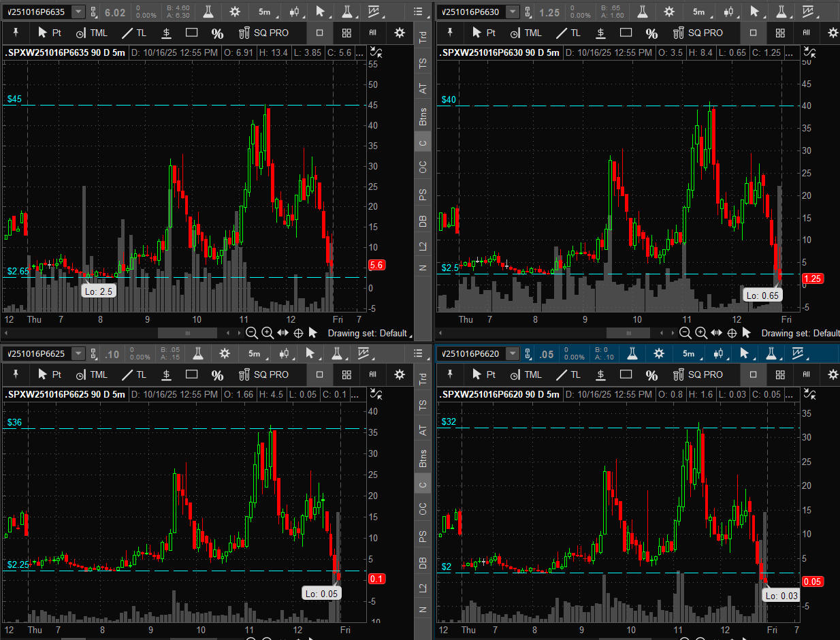Image resolution: width=840 pixels, height=640 pixels.
Task: Click the crosshair icon under the P6635 chart
Action: coord(298,333)
